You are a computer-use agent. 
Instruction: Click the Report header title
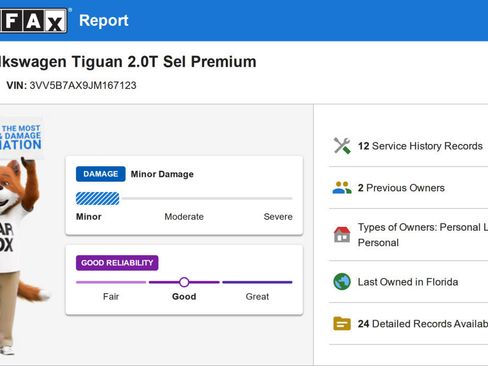(104, 20)
